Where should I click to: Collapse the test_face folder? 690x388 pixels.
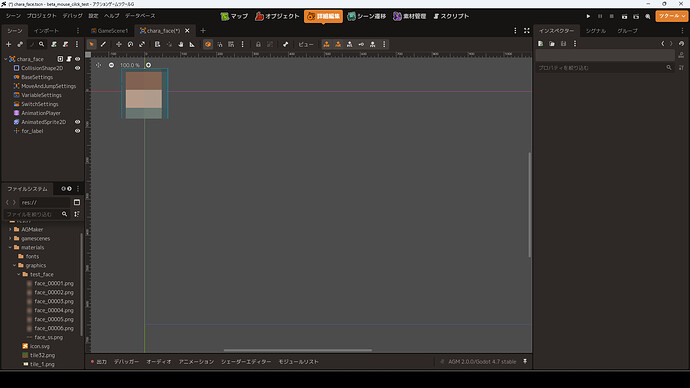click(x=19, y=275)
